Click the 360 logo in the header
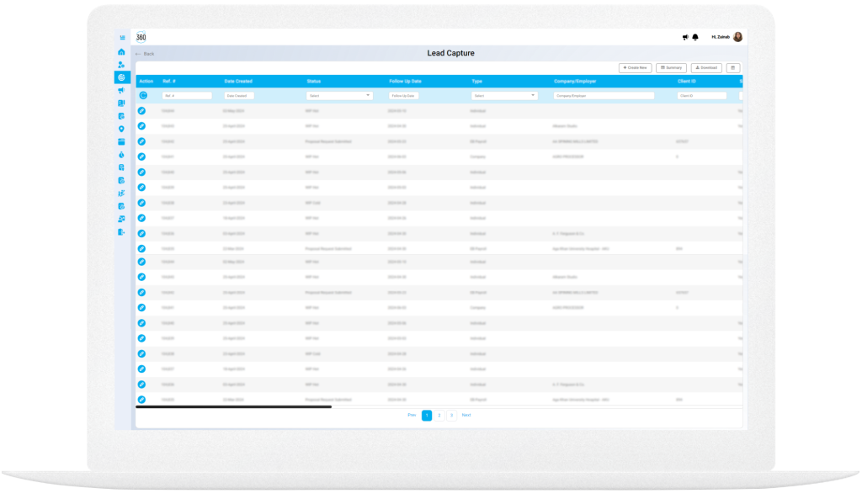 point(141,37)
